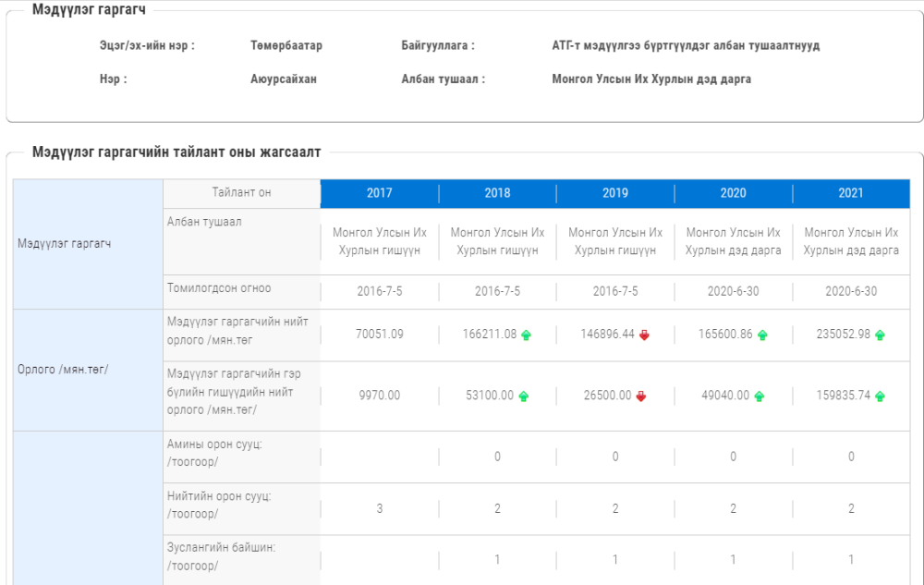This screenshot has height=585, width=924.
Task: Click the Нийтийн орон сууц row label
Action: pos(219,505)
